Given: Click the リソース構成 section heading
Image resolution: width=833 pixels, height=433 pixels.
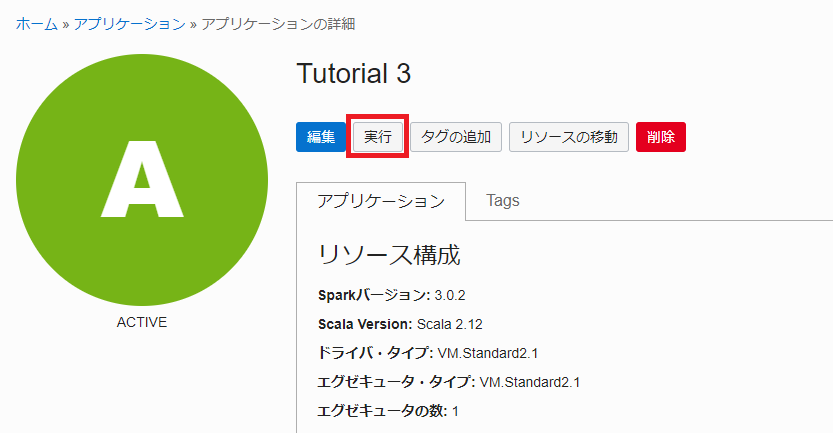Looking at the screenshot, I should (388, 255).
